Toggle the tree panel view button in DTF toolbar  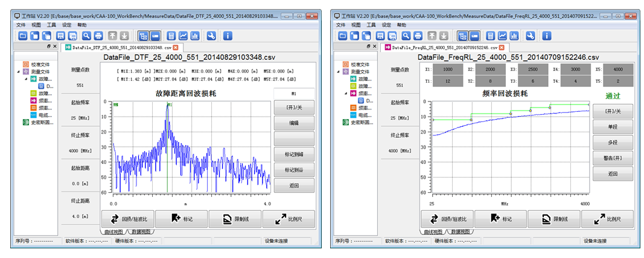tap(143, 36)
